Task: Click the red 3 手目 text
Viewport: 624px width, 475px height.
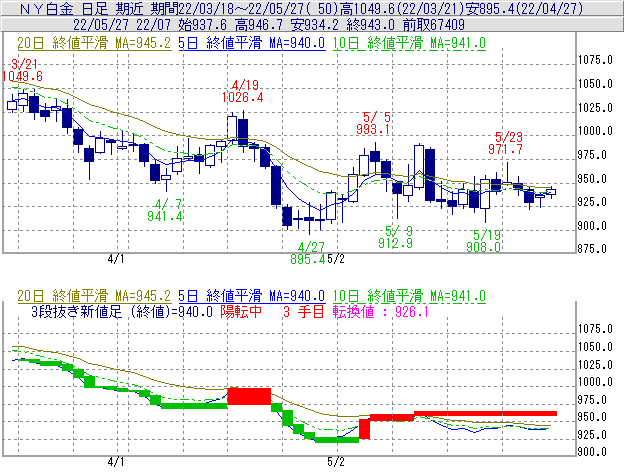Action: click(304, 311)
